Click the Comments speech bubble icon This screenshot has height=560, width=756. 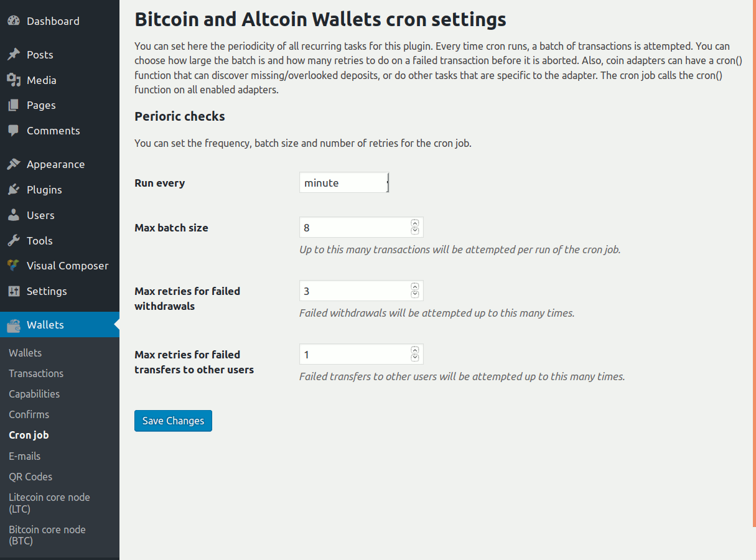(x=14, y=131)
